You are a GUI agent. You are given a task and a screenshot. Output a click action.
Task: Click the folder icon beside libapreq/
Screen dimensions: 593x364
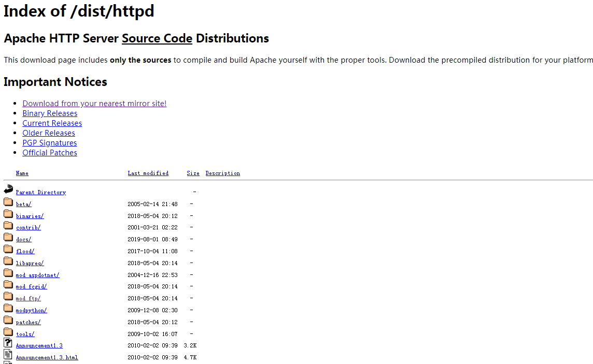[x=8, y=261]
